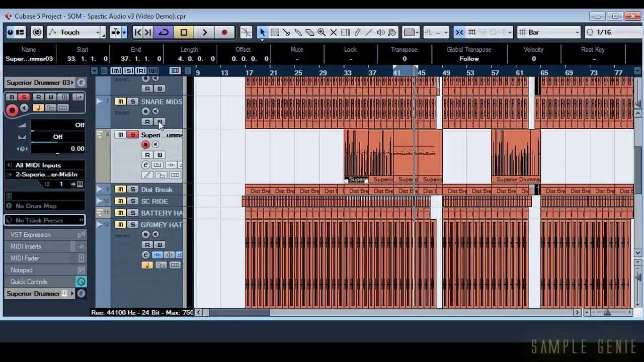Expand the SNARE MIDS track folder arrow
Viewport: 644px width, 362px height.
[100, 102]
